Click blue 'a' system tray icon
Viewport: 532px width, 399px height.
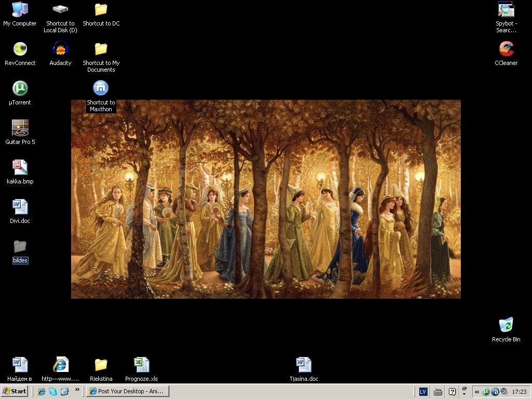coord(495,392)
